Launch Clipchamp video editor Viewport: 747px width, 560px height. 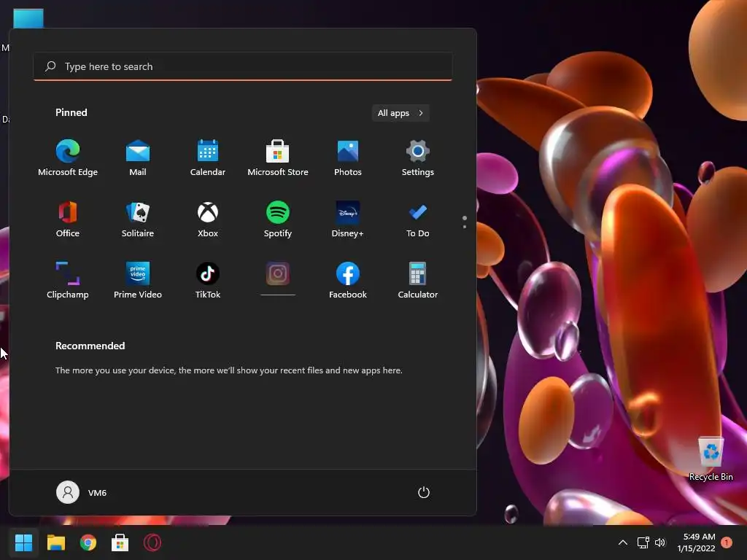[68, 281]
